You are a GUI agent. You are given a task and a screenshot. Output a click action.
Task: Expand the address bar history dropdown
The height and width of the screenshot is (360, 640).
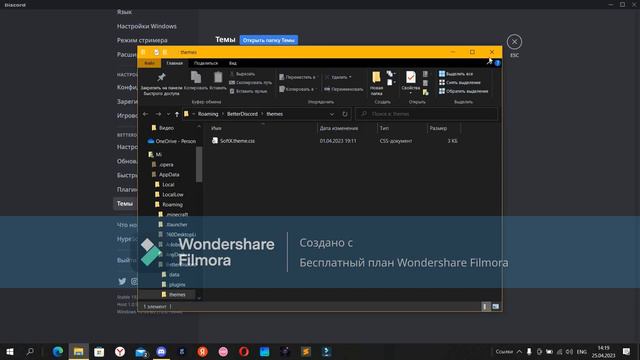(332, 114)
